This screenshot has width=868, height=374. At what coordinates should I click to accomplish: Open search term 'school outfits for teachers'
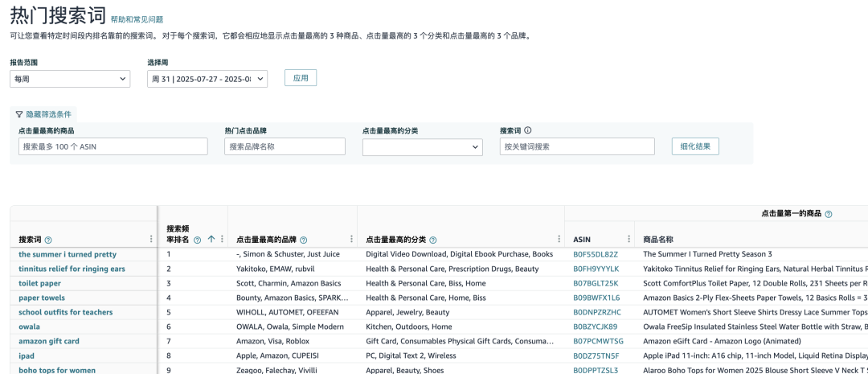pyautogui.click(x=65, y=312)
